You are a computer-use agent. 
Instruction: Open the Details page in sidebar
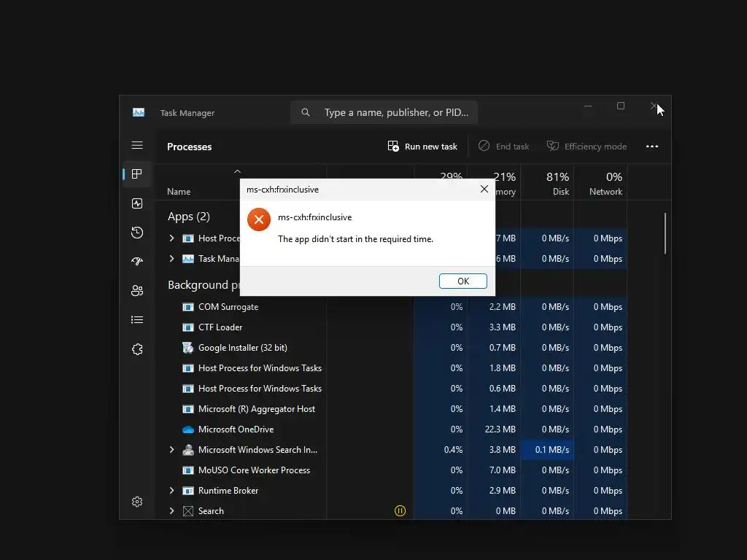137,319
